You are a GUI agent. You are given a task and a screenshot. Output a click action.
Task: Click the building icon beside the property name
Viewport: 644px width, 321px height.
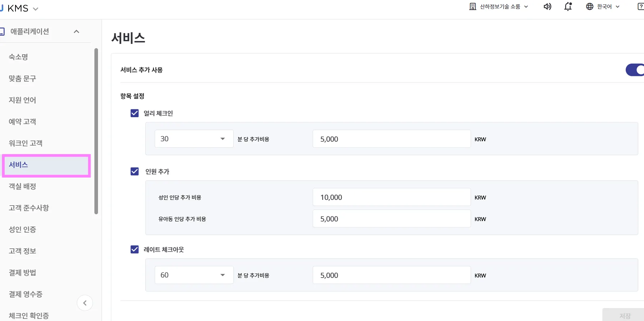473,7
